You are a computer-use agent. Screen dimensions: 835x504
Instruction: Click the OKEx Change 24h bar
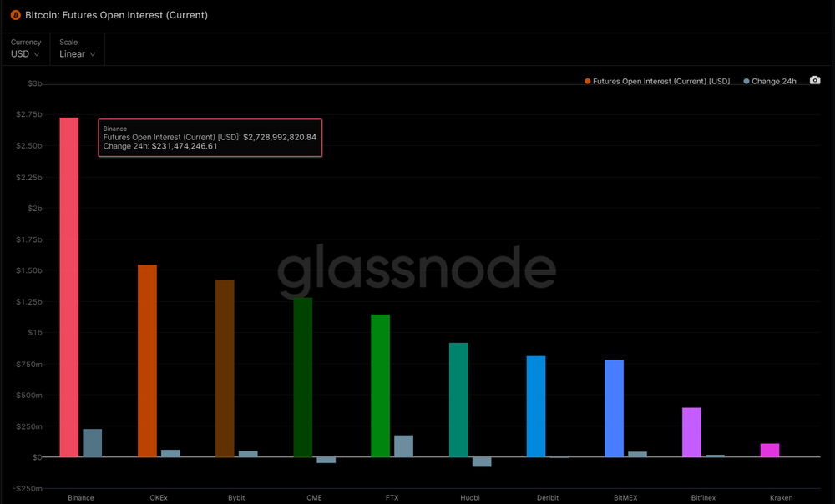pyautogui.click(x=170, y=453)
